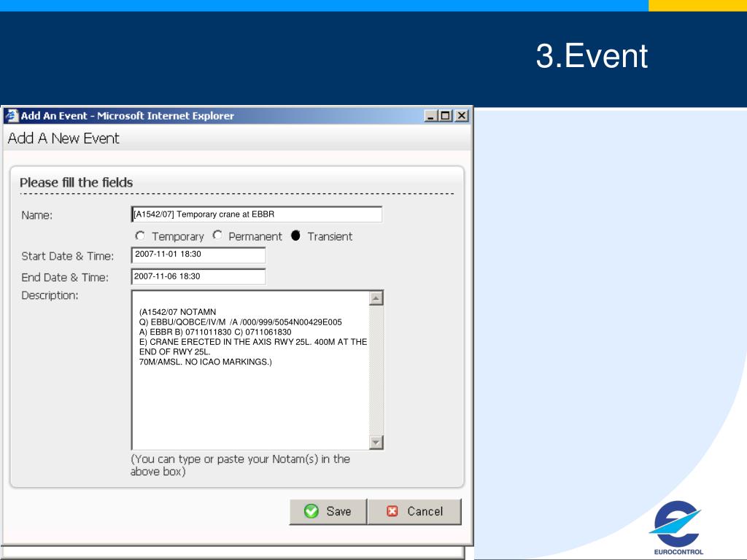Click the 'Start Date & Time:' label
Image resolution: width=747 pixels, height=560 pixels.
(x=68, y=256)
